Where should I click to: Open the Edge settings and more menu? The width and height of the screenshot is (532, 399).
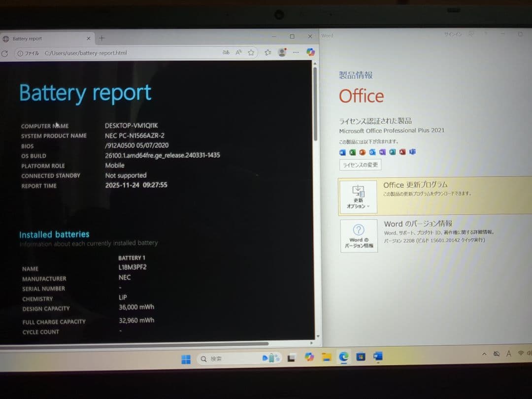(296, 52)
